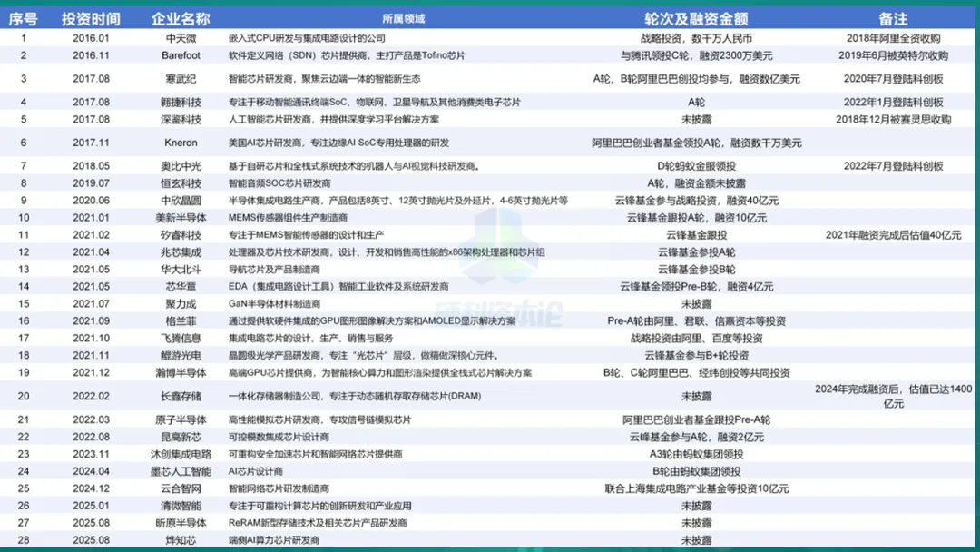Click the date 2024.12 for 云合智网

pyautogui.click(x=91, y=488)
